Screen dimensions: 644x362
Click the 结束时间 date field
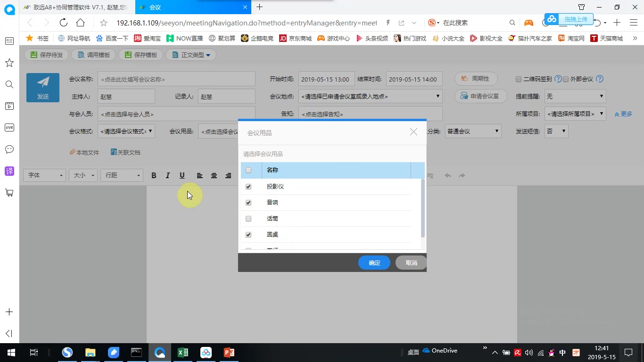[x=414, y=79]
